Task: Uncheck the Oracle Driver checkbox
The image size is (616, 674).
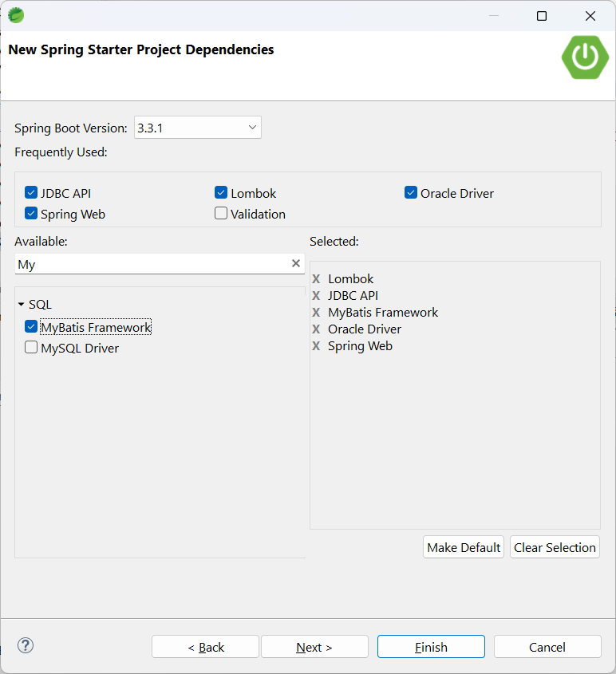Action: pyautogui.click(x=411, y=192)
